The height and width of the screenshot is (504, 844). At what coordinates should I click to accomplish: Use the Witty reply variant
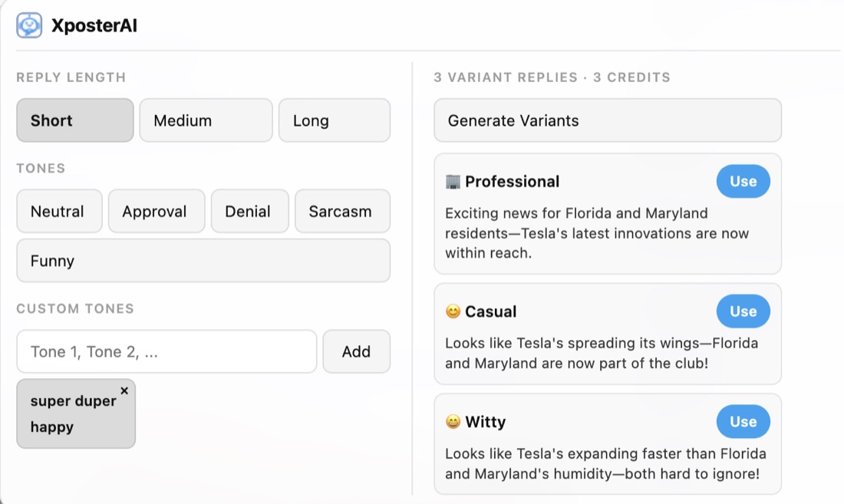click(743, 421)
